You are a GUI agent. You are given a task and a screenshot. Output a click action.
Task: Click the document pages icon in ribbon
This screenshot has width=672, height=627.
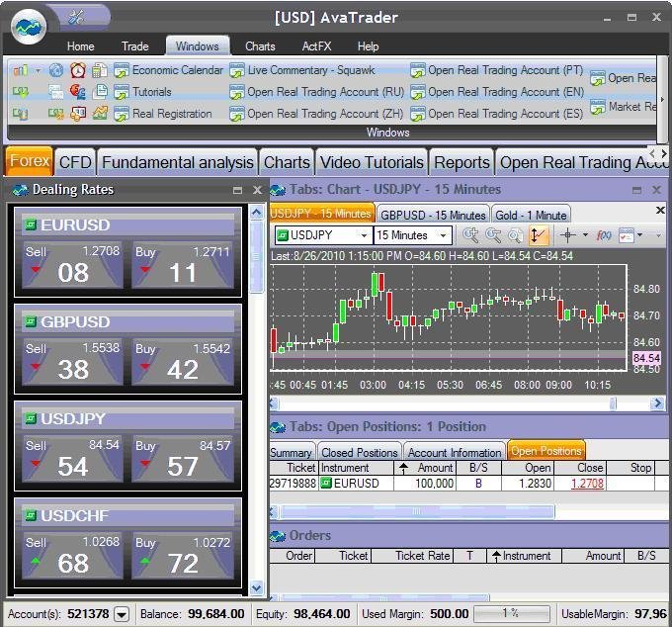(100, 91)
